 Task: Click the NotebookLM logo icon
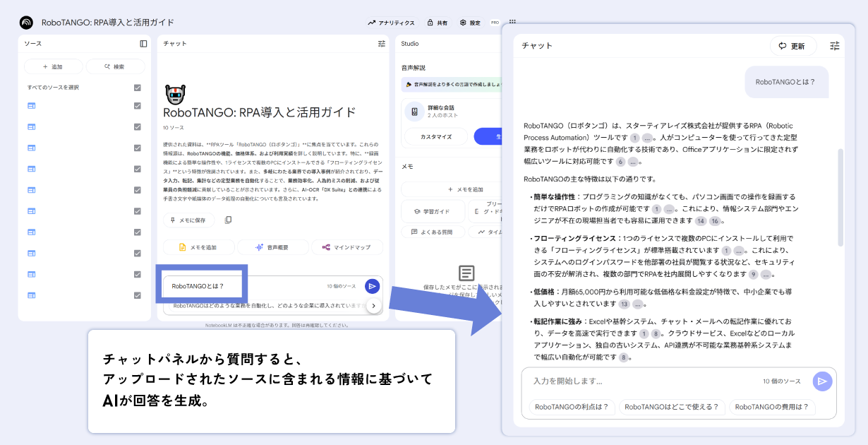click(x=26, y=23)
